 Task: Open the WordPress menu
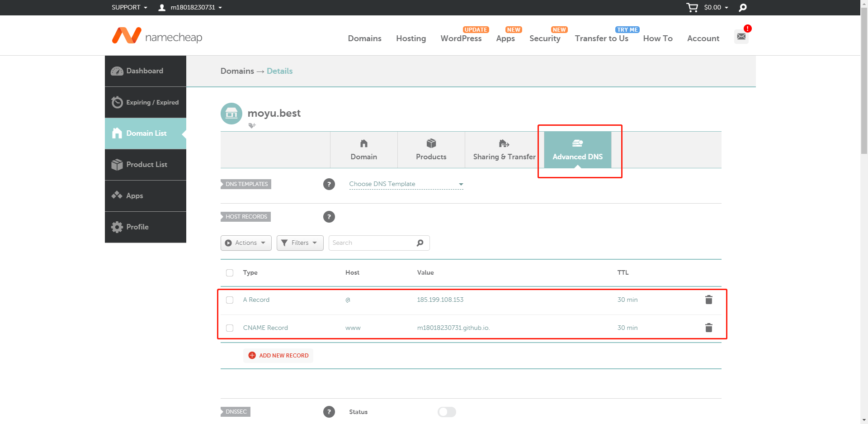[461, 38]
